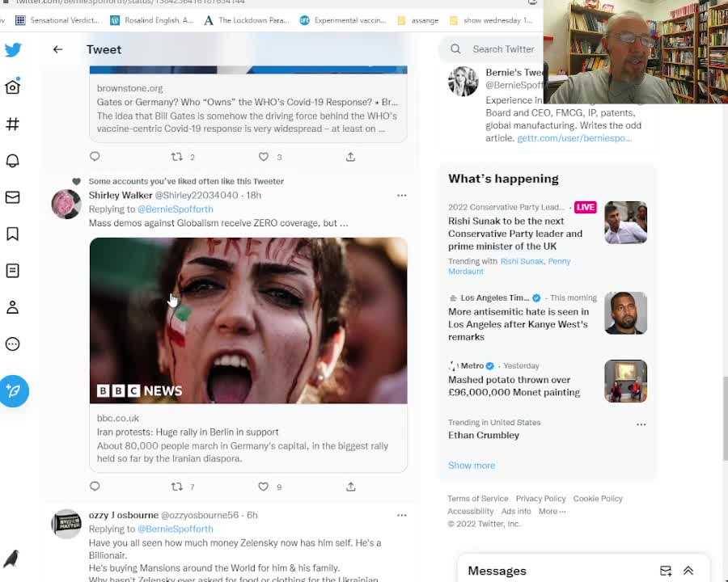The image size is (728, 582).
Task: Open Lists icon in sidebar
Action: pyautogui.click(x=12, y=271)
